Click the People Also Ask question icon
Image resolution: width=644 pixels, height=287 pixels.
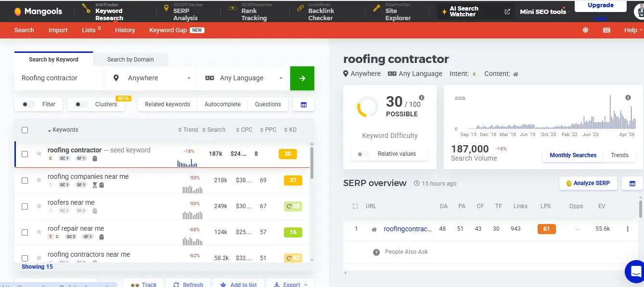click(x=376, y=252)
